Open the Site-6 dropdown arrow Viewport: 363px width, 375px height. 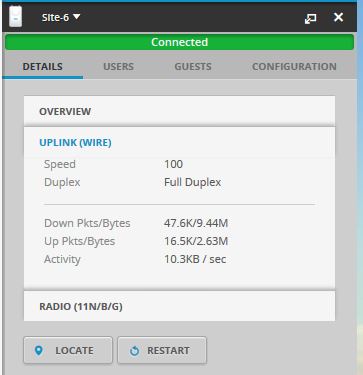click(x=77, y=16)
